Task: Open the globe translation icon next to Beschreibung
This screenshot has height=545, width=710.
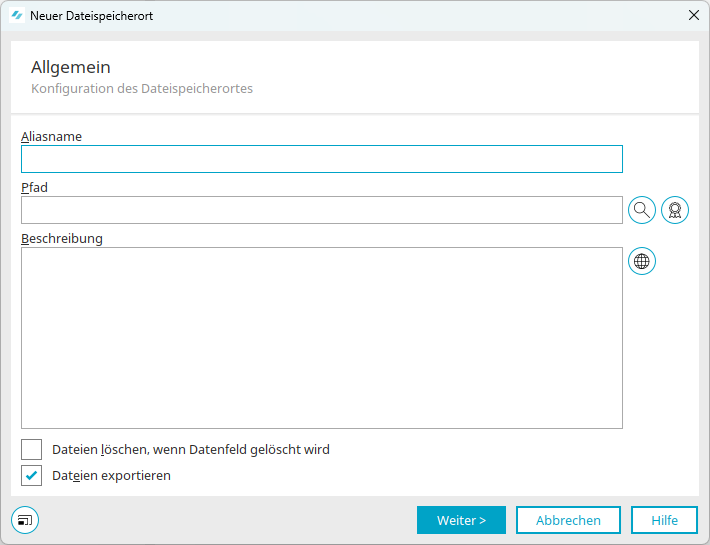Action: point(642,261)
